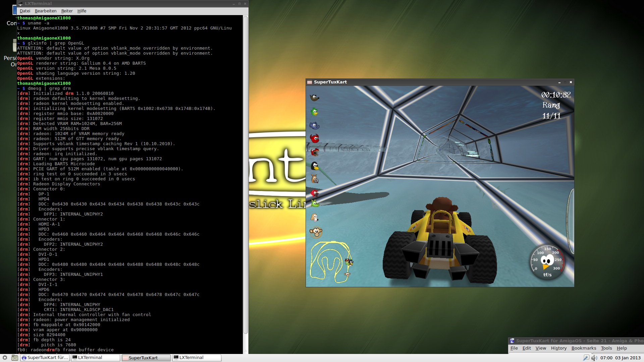Click the monkey kart icon at the bottom of the rank list

click(316, 232)
